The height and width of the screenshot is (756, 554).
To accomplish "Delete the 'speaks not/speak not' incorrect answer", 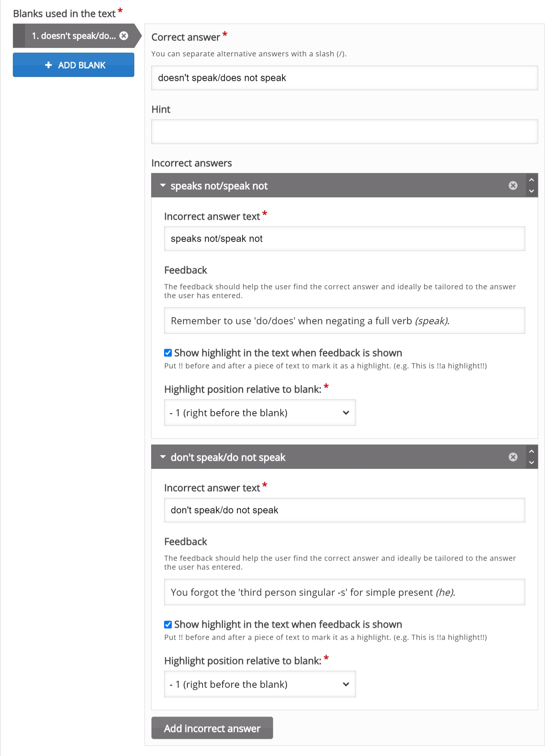I will tap(513, 185).
